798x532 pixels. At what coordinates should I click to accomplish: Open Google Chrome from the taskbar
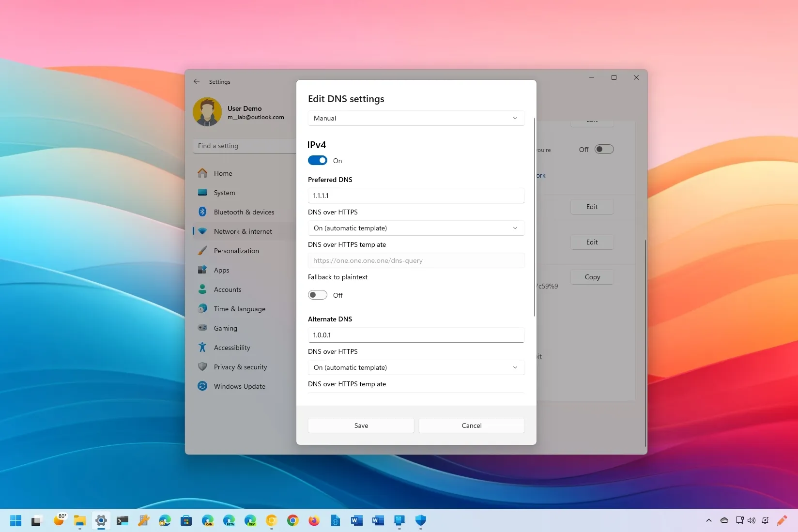(293, 520)
